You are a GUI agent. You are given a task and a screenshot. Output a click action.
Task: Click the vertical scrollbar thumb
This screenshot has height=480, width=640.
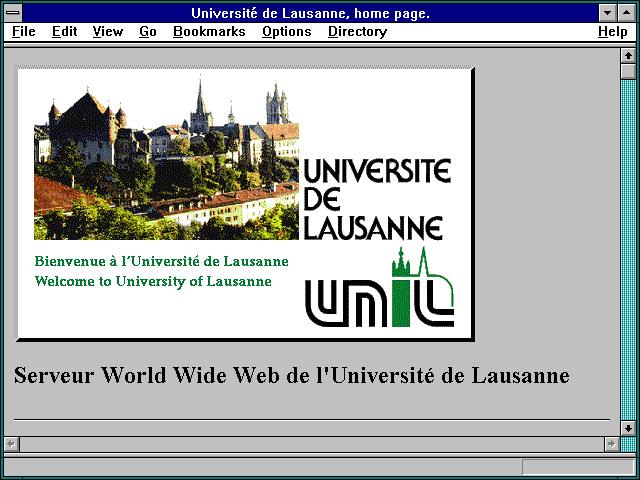coord(628,71)
